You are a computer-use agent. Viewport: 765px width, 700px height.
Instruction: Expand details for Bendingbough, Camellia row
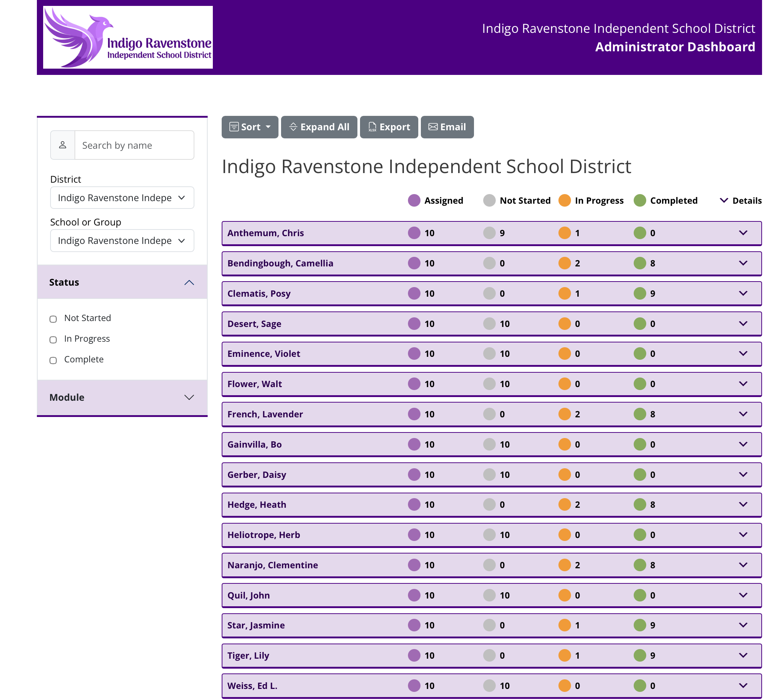coord(743,263)
